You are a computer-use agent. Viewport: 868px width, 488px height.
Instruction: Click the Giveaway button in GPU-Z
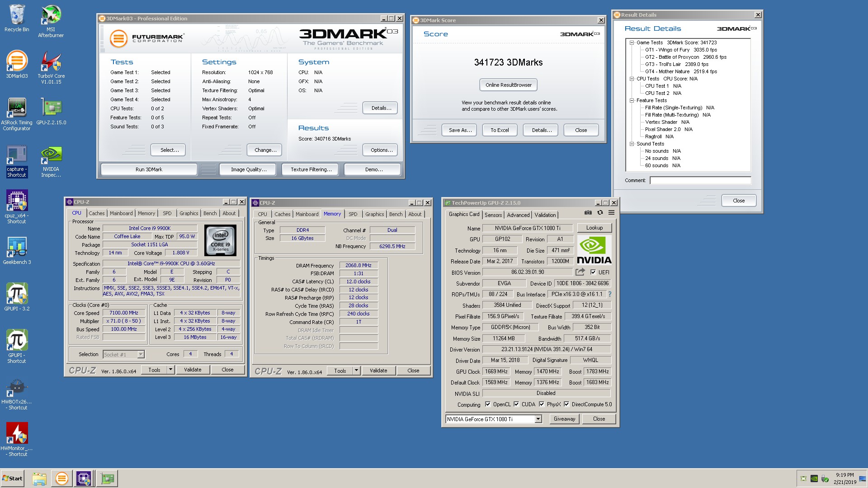pyautogui.click(x=565, y=419)
